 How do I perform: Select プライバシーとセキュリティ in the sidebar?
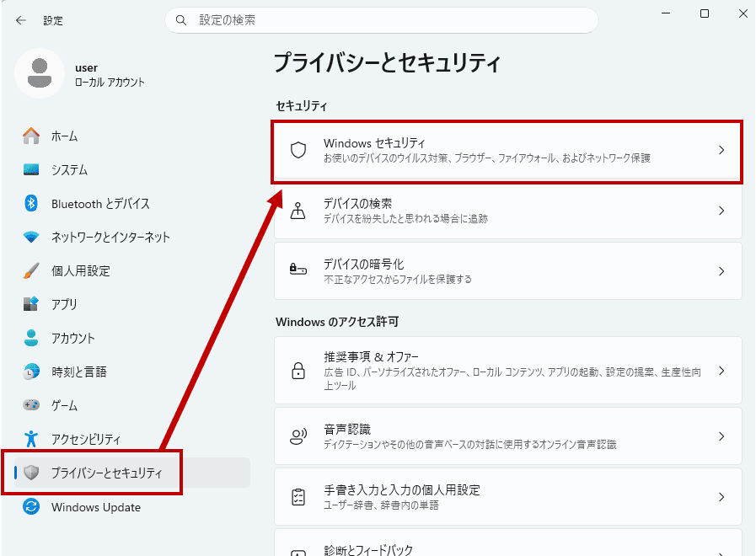click(x=132, y=473)
